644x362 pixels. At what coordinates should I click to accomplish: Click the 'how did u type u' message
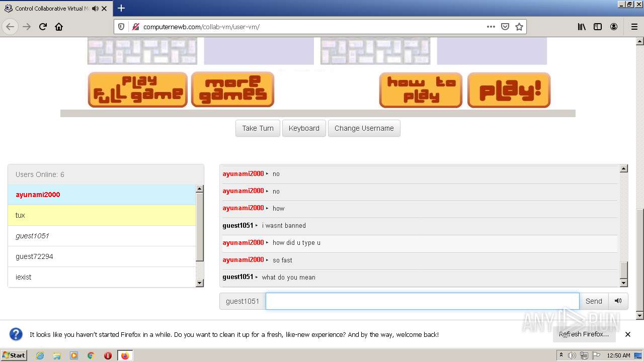(296, 242)
